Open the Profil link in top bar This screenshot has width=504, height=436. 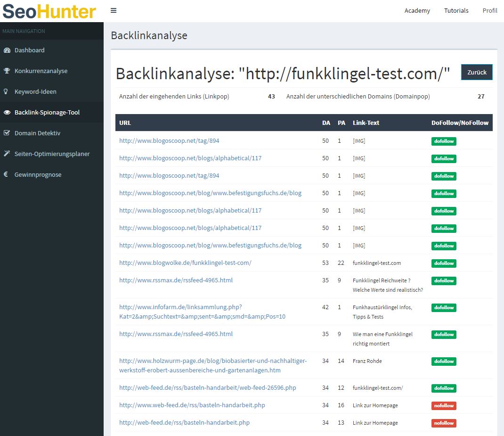pos(490,11)
